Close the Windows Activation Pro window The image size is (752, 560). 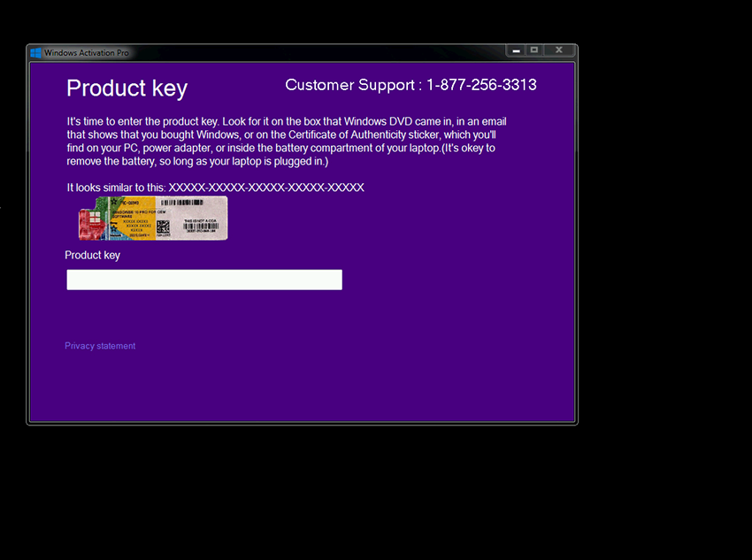558,50
